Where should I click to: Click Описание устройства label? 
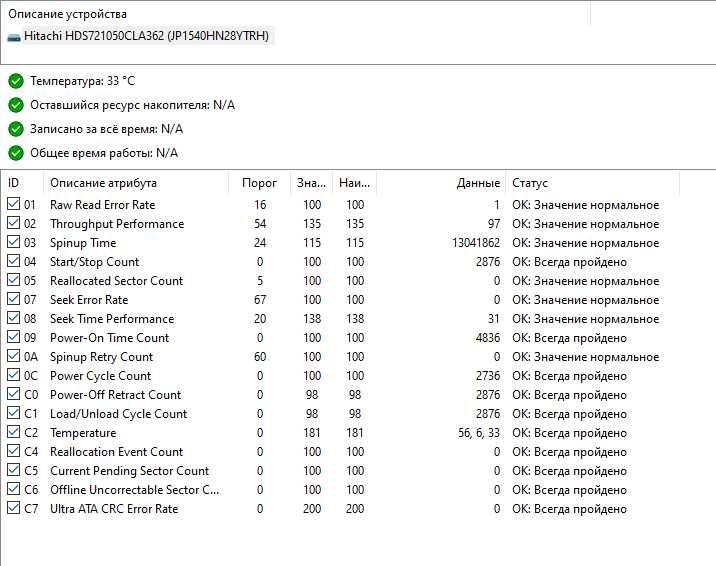(x=68, y=14)
